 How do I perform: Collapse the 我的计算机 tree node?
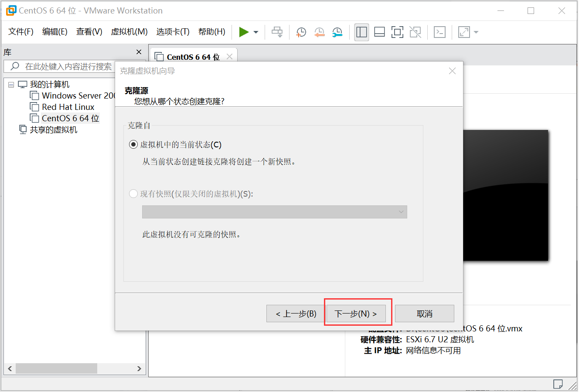point(11,85)
